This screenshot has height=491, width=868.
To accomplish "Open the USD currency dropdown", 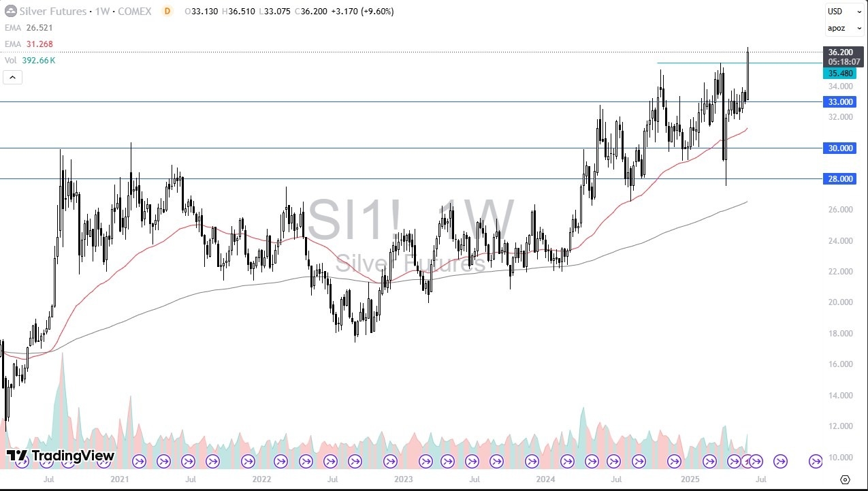I will [x=844, y=12].
